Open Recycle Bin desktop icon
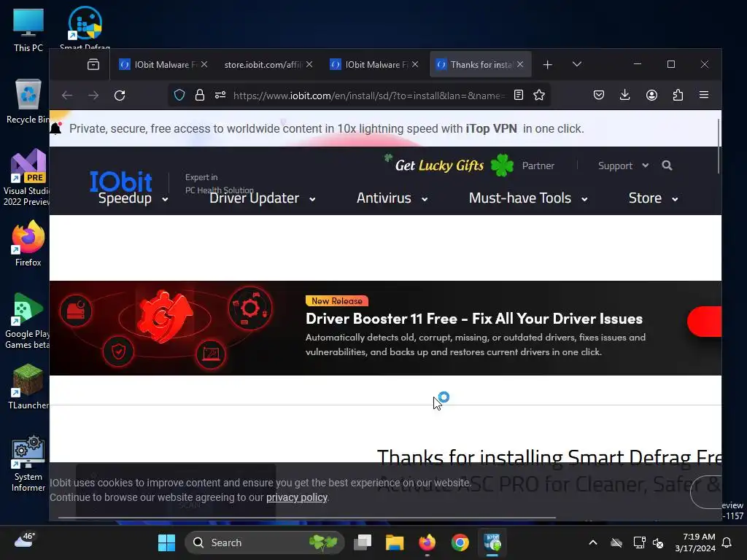 (28, 101)
